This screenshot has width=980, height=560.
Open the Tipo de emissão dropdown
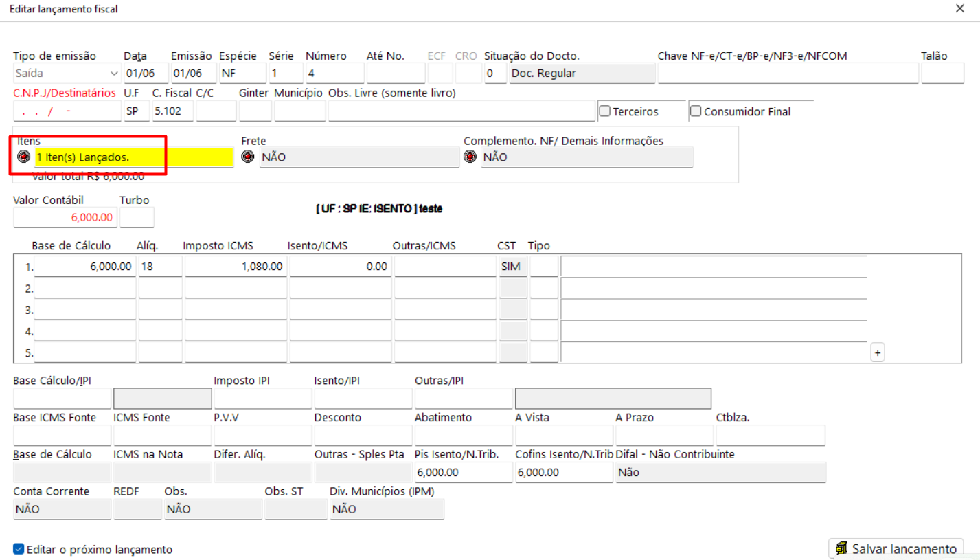click(x=67, y=73)
